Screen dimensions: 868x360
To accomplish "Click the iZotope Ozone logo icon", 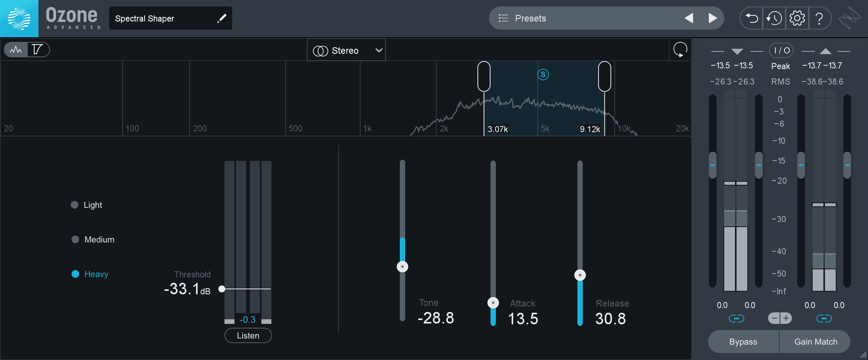I will (19, 18).
